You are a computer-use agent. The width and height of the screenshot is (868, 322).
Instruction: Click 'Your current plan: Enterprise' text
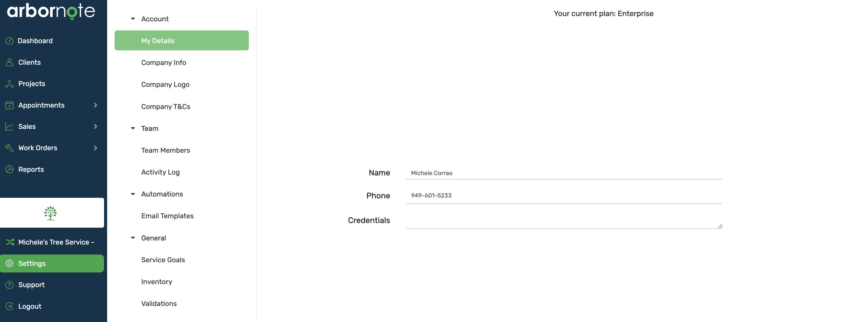click(x=603, y=14)
